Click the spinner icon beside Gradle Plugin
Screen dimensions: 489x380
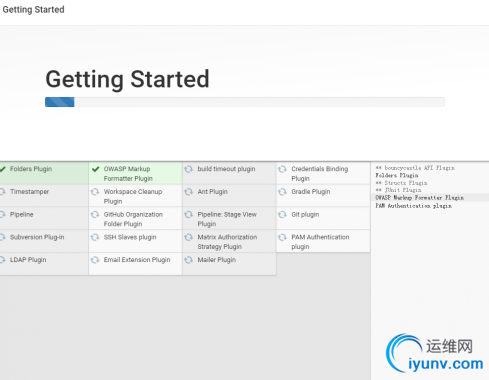[x=282, y=192]
